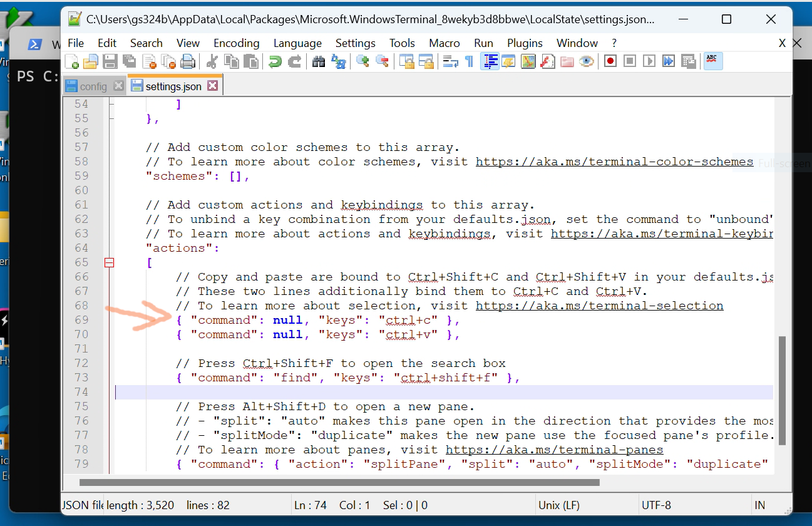Click the UTF-8 encoding status bar field

pos(656,505)
